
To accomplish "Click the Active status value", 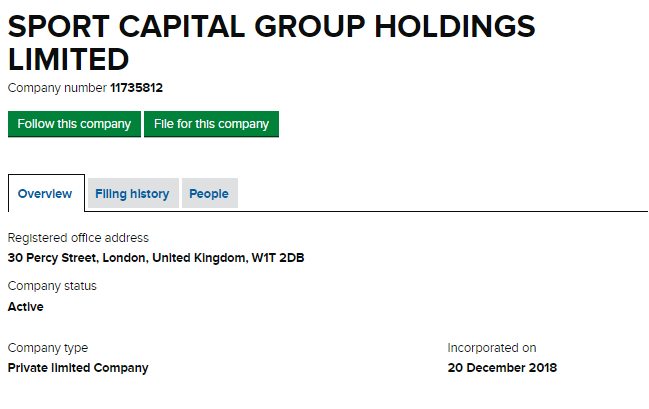I will point(26,307).
